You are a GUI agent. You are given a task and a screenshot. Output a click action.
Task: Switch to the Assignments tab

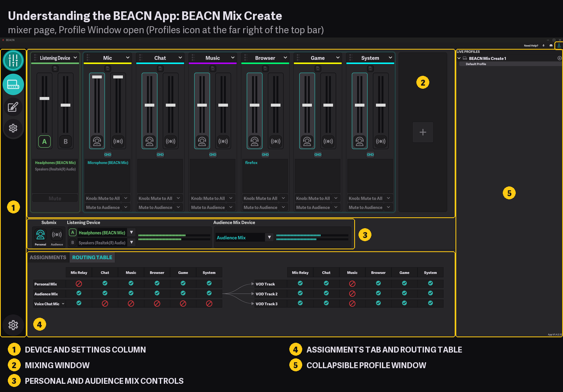pos(48,257)
